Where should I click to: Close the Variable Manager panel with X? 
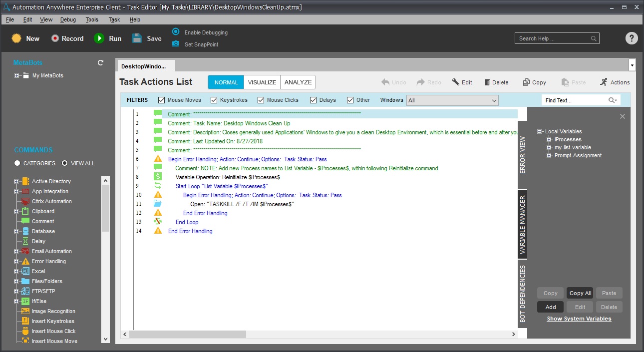click(623, 116)
